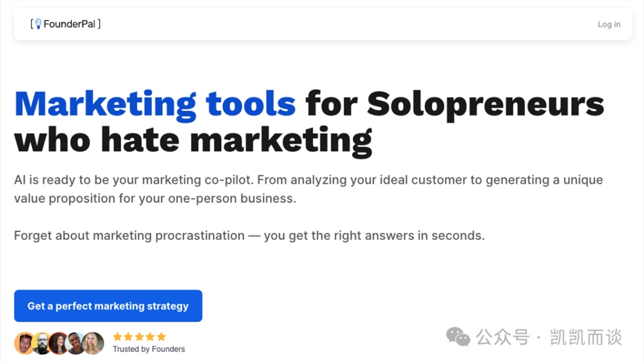Select the middle yellow rating star
Screen dimensions: 644x363
(140, 337)
